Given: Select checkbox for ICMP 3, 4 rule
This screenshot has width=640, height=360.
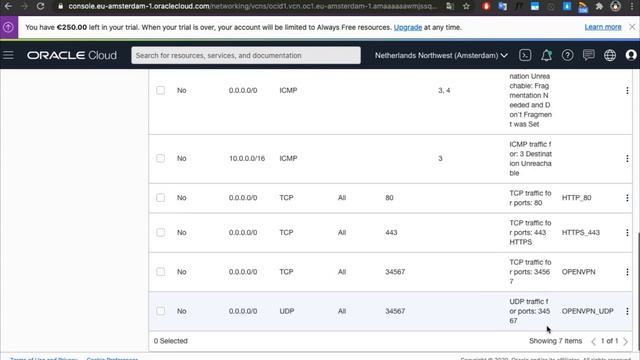Looking at the screenshot, I should (x=160, y=90).
